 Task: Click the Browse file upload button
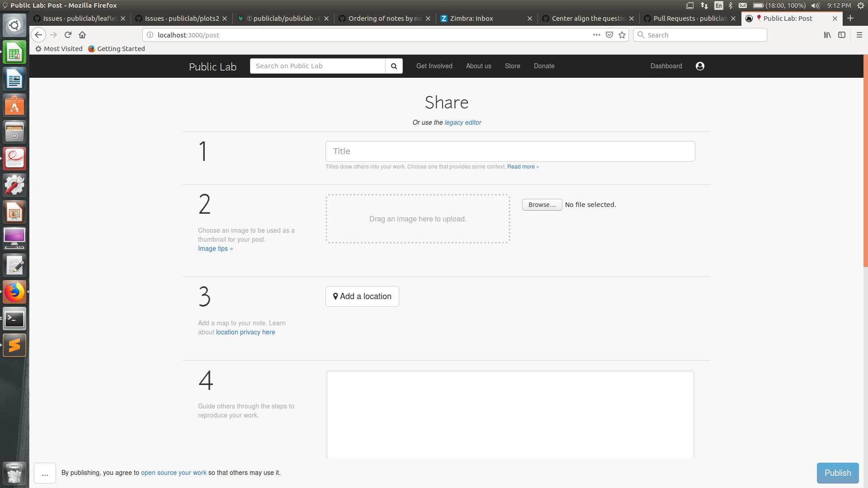(542, 205)
